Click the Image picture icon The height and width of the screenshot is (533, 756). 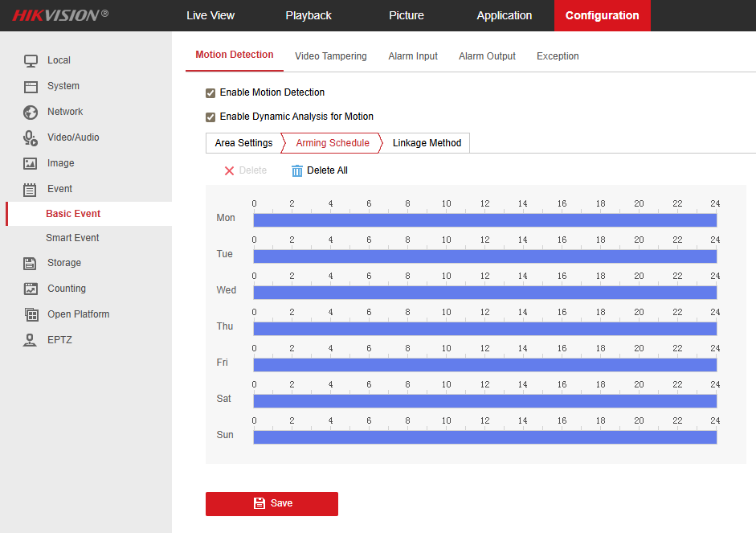tap(31, 163)
